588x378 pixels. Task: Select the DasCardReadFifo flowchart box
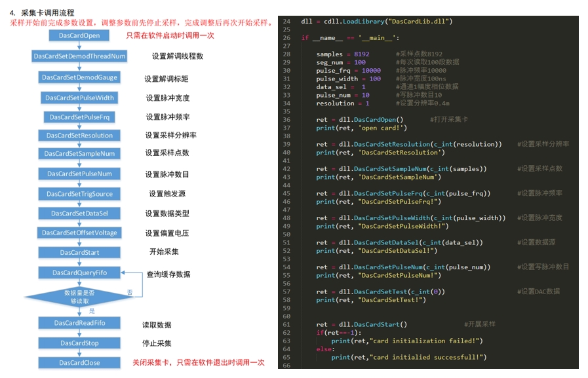[79, 323]
